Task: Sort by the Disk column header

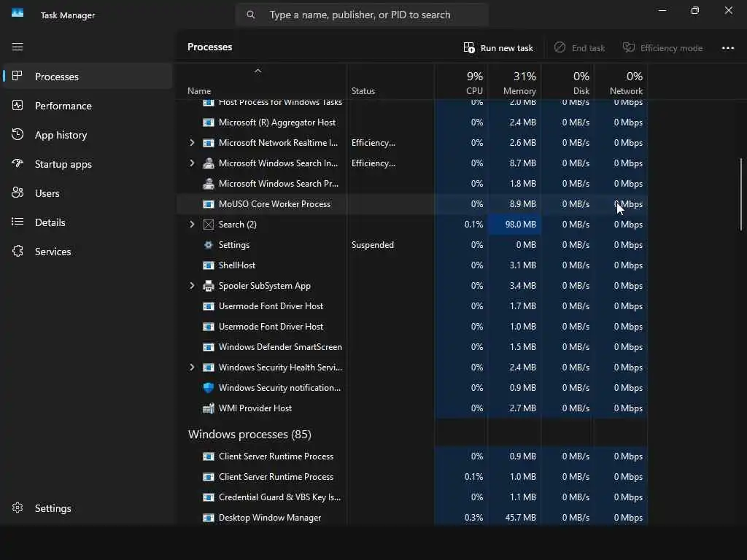Action: (x=568, y=82)
